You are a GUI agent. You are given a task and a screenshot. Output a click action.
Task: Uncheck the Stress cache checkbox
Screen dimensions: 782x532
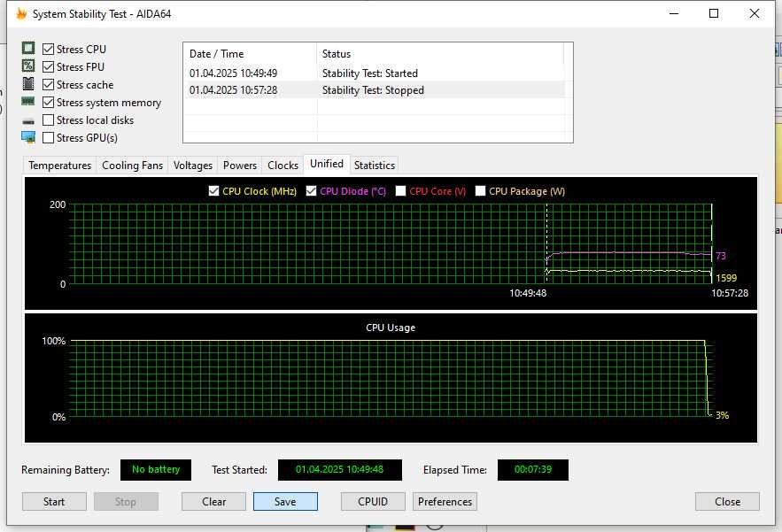pyautogui.click(x=49, y=85)
